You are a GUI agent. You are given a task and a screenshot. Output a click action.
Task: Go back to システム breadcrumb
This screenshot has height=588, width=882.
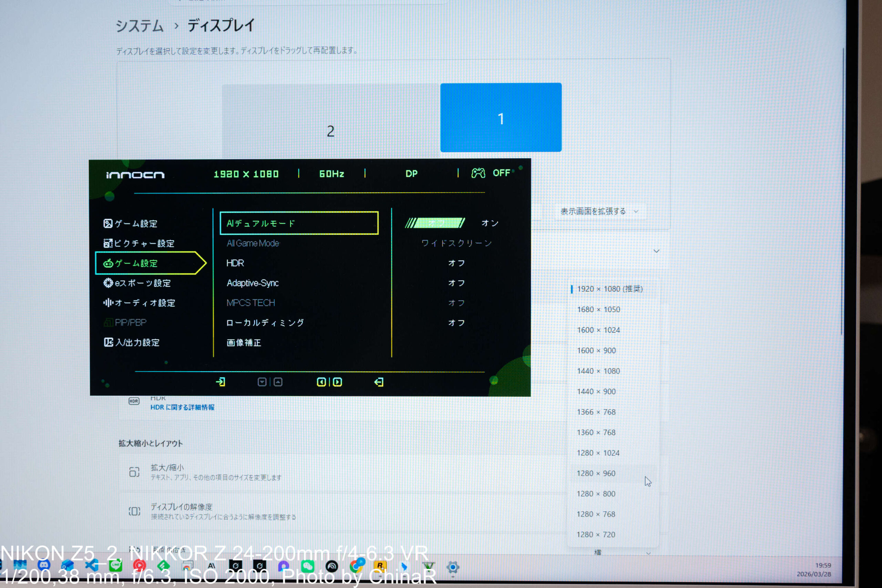(140, 26)
